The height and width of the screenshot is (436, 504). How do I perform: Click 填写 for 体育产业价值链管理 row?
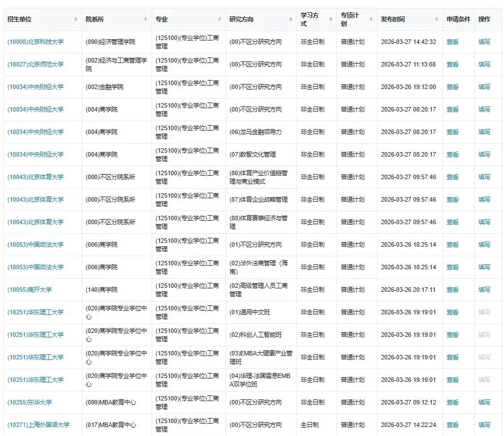(x=484, y=177)
